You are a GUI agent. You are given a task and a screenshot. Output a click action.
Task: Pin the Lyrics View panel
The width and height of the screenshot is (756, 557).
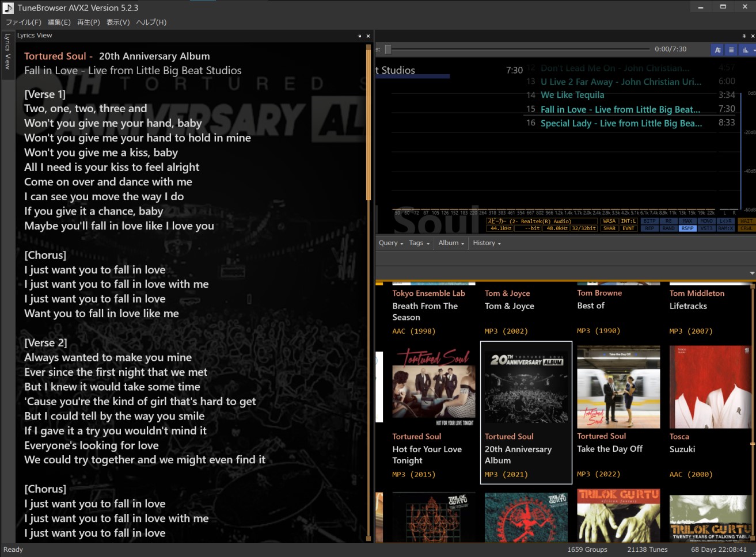(x=359, y=36)
